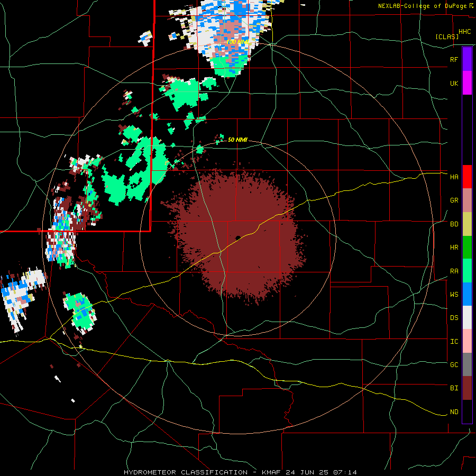This screenshot has width=476, height=476.
Task: Click the RF purple legend swatch
Action: tap(467, 59)
